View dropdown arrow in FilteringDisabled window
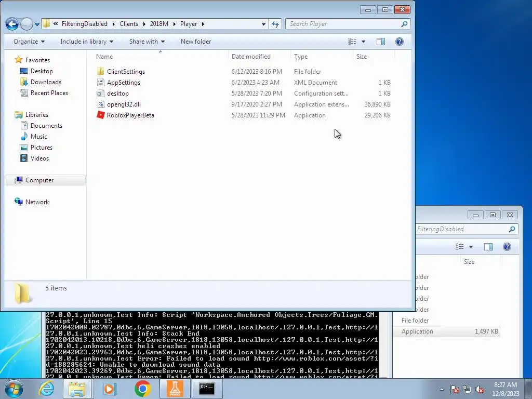Screen dimensions: 532x399 point(471,247)
